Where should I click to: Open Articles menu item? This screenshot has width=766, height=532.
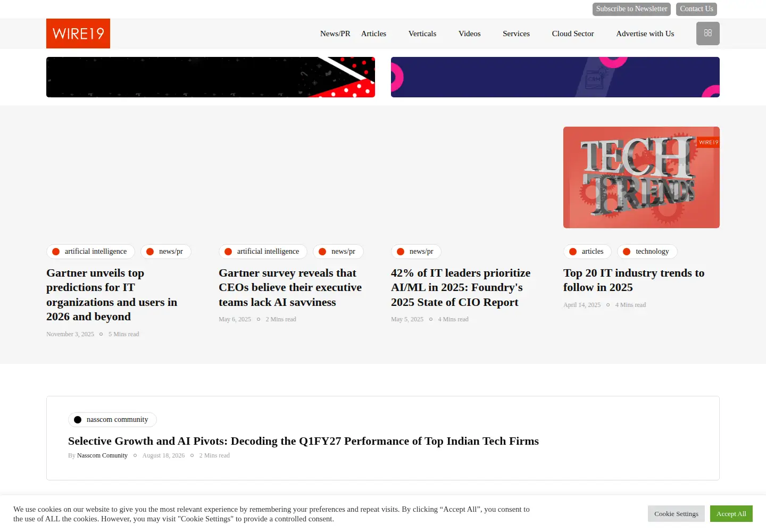[373, 34]
